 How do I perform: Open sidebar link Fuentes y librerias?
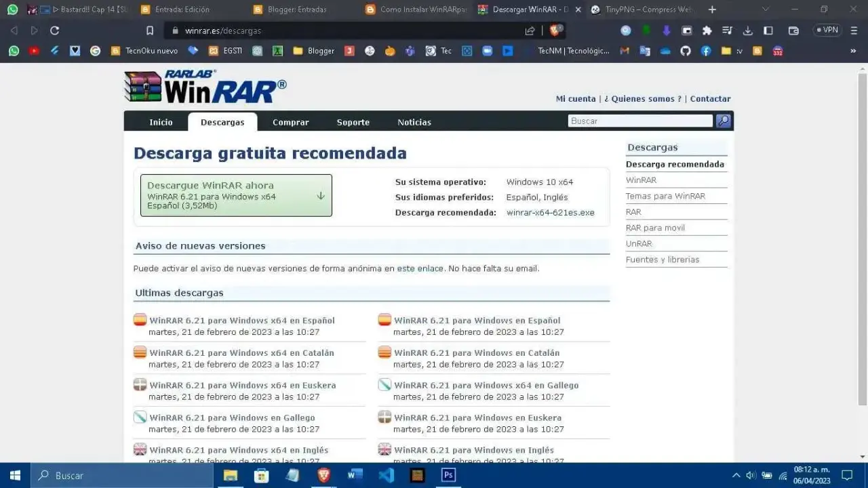tap(662, 260)
